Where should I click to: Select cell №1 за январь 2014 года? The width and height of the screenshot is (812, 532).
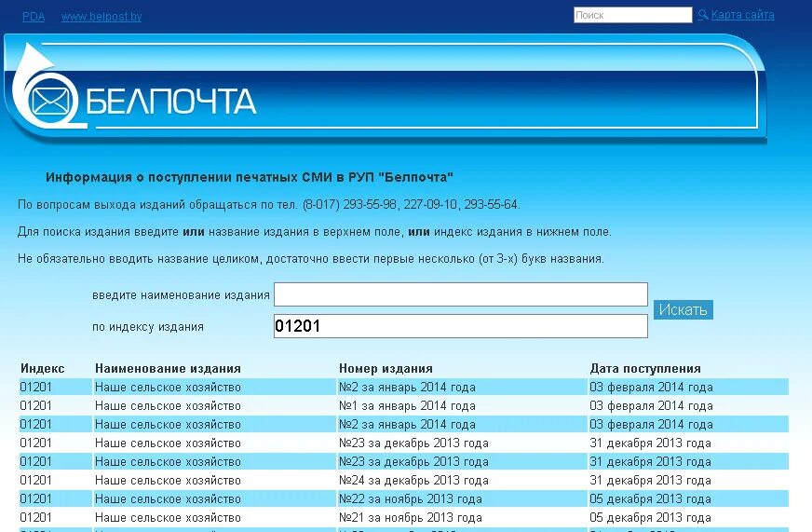(x=407, y=405)
